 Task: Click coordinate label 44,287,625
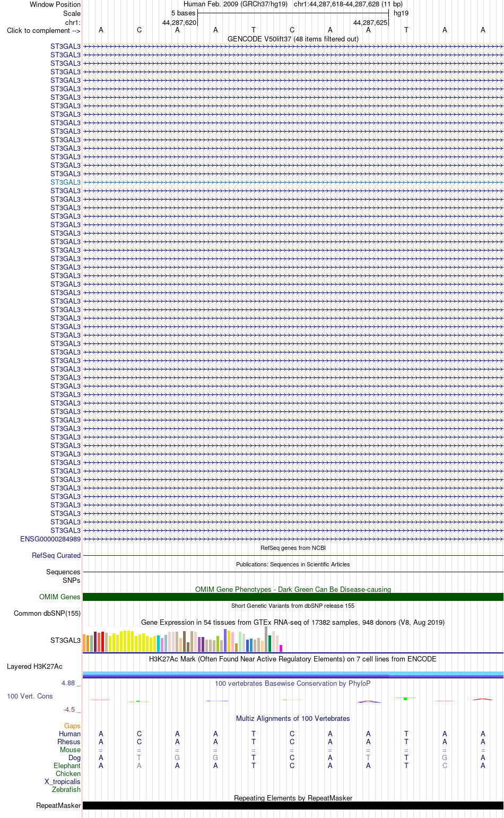pos(370,23)
